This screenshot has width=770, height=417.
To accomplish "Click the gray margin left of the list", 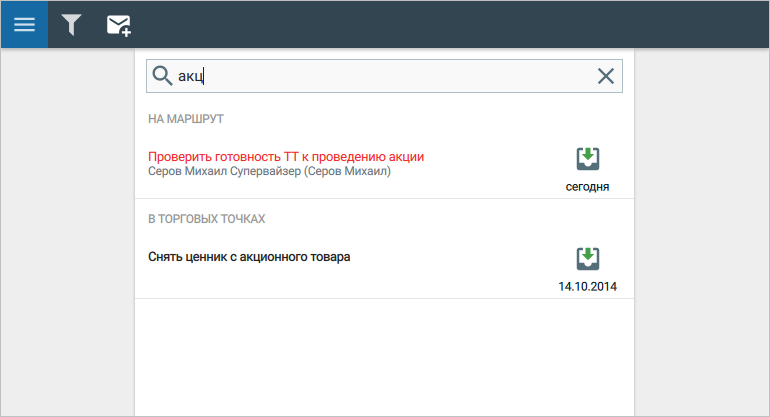I will point(67,230).
